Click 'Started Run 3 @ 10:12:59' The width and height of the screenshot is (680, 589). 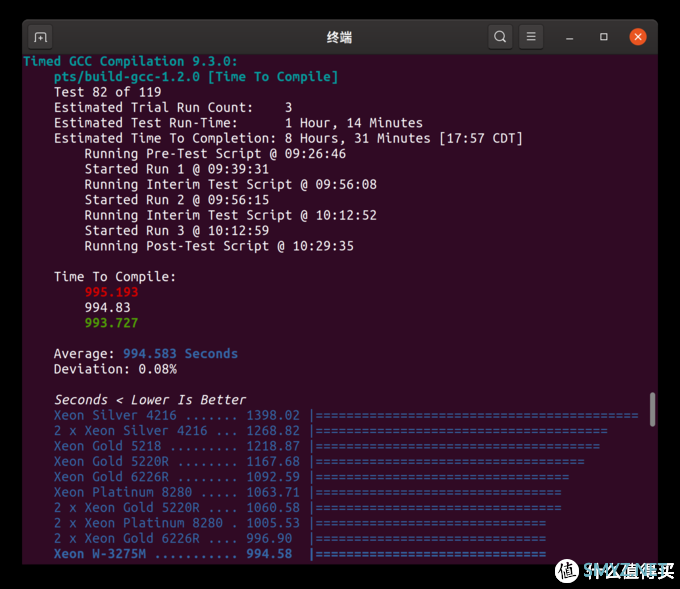click(x=177, y=231)
